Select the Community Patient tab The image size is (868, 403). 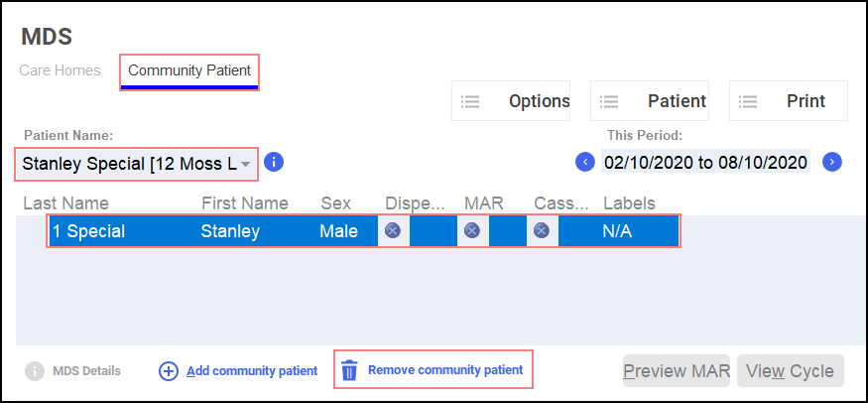(189, 71)
